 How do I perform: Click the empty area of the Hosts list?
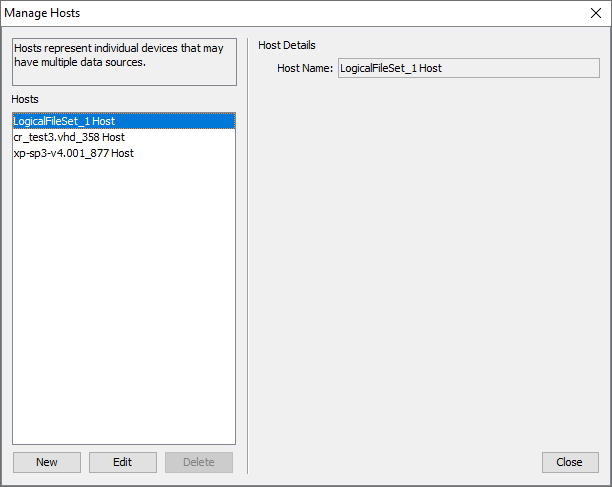[x=124, y=300]
